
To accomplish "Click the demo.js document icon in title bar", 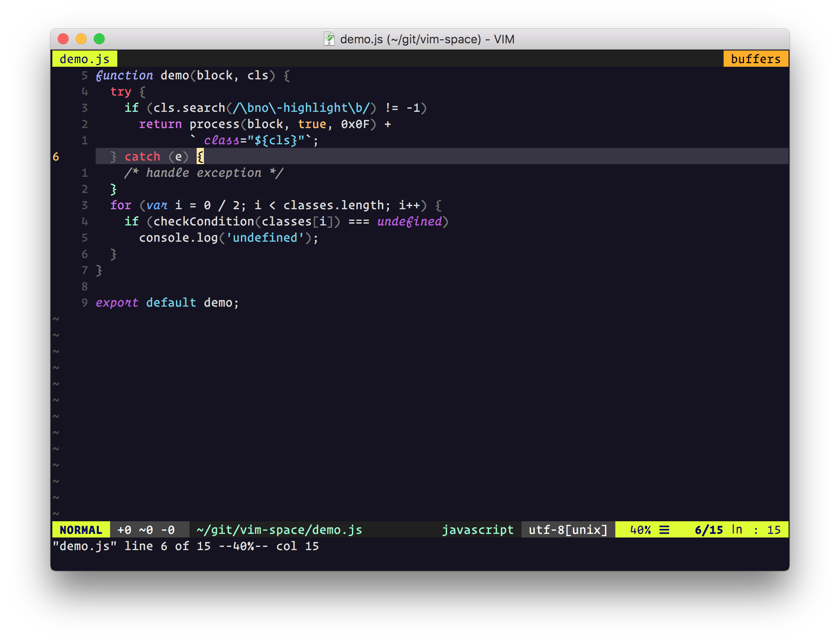I will click(x=329, y=39).
